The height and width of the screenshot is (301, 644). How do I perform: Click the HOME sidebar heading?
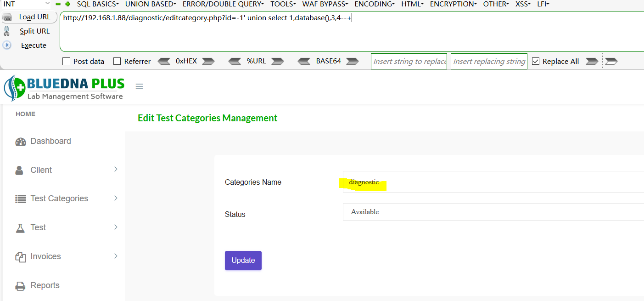pyautogui.click(x=25, y=114)
